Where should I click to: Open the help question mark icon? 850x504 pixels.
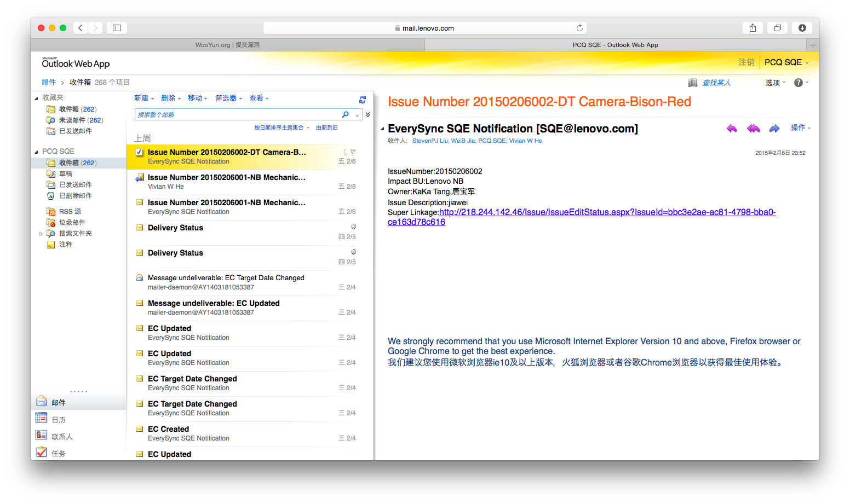(799, 83)
